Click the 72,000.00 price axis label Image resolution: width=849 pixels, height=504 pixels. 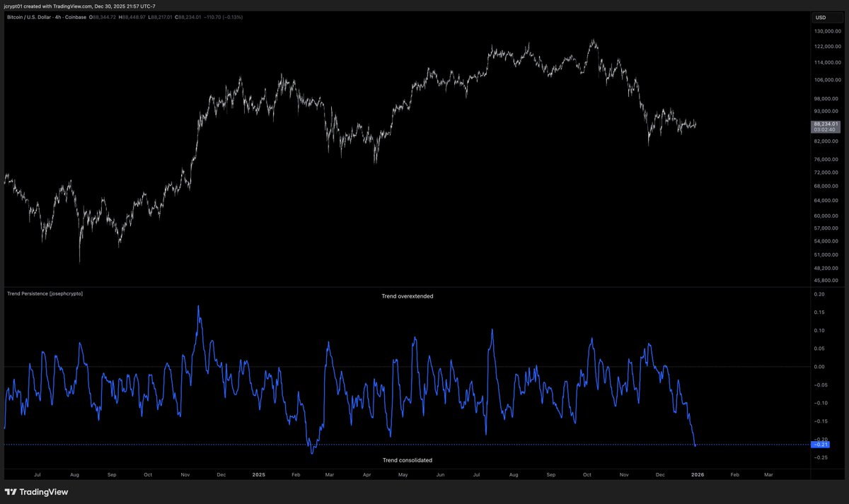click(x=826, y=172)
